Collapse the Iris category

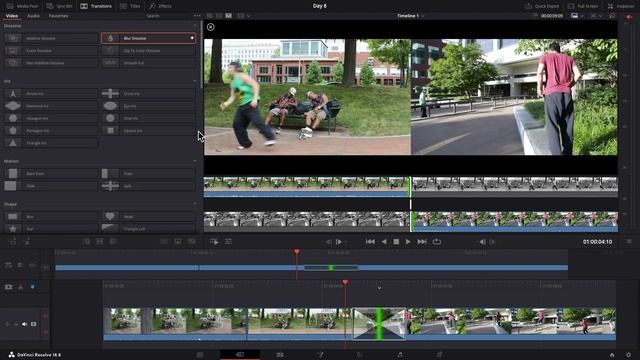[195, 81]
